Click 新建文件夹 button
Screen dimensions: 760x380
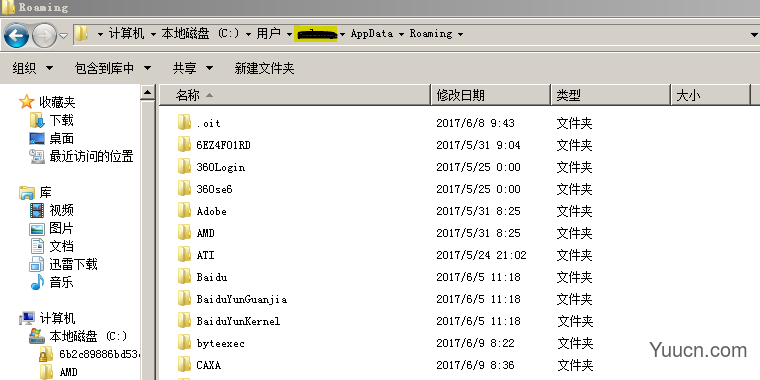265,68
